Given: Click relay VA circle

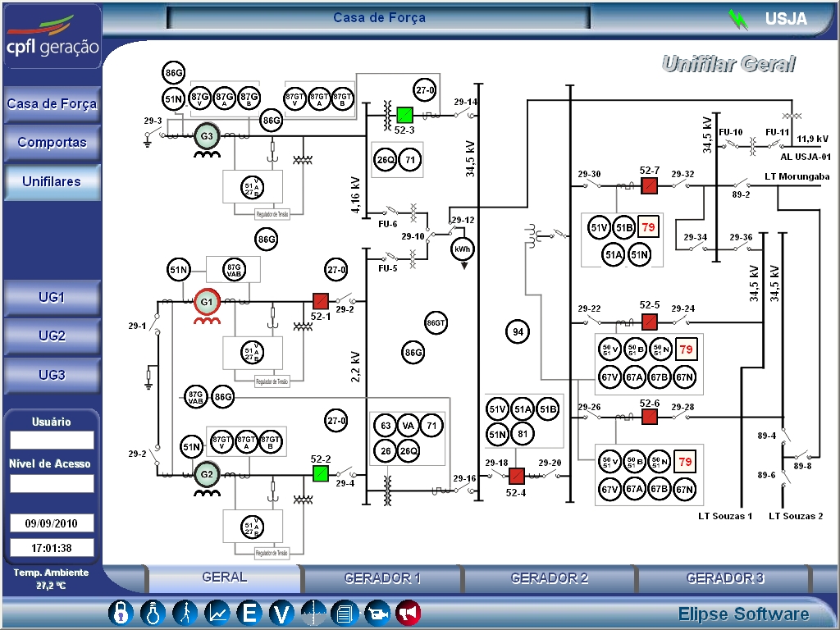Looking at the screenshot, I should tap(409, 426).
